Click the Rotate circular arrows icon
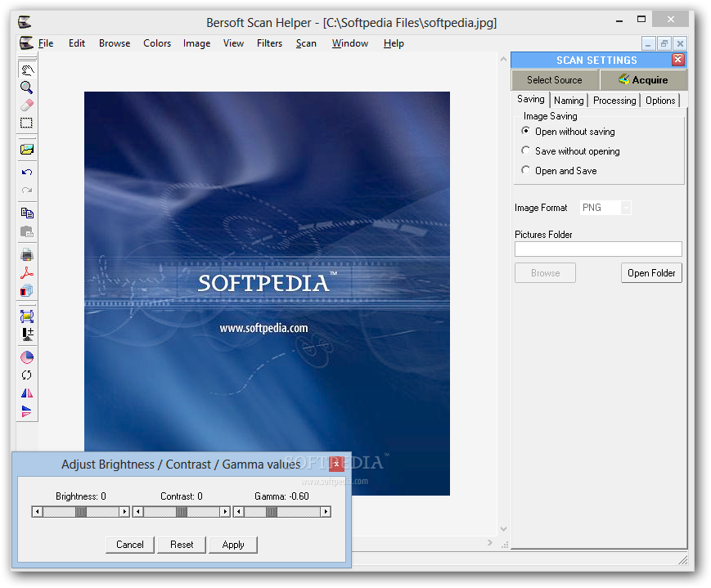Image resolution: width=711 pixels, height=588 pixels. [x=27, y=375]
